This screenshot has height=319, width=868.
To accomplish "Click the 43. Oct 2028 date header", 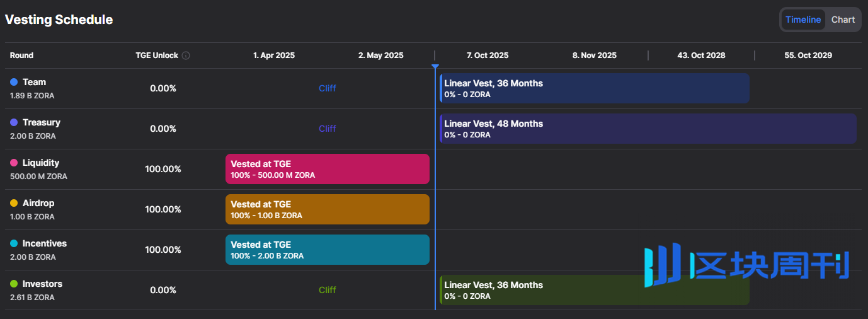I will tap(701, 55).
